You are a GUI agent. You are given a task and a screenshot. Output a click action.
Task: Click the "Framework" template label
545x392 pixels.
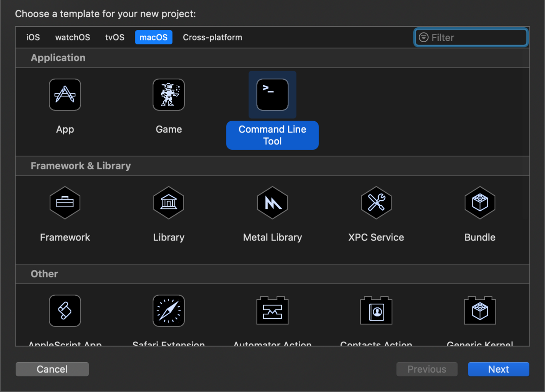point(65,237)
